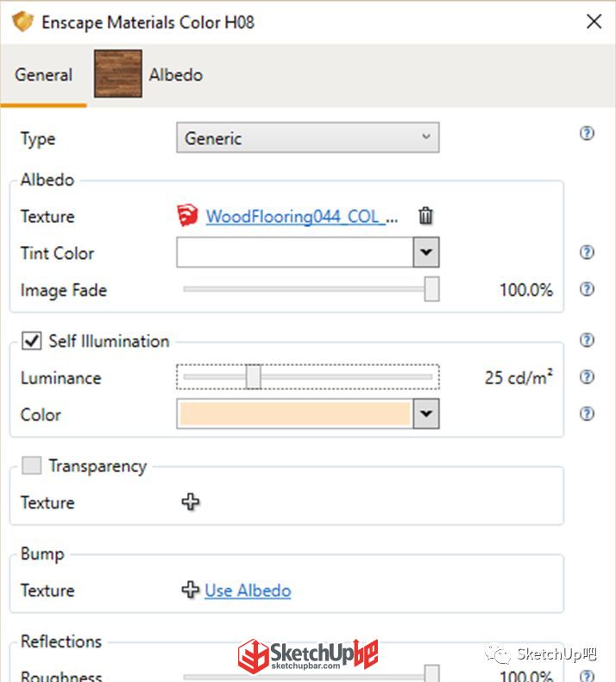This screenshot has width=616, height=682.
Task: Open help for Luminance
Action: tap(587, 376)
